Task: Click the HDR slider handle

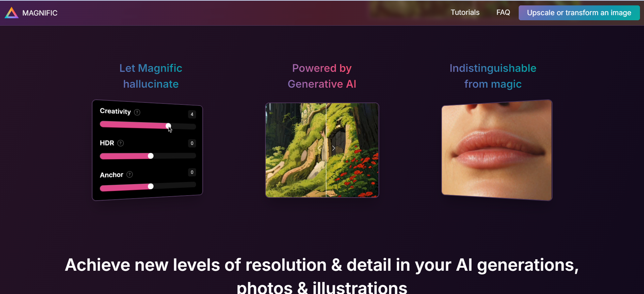Action: (x=151, y=156)
